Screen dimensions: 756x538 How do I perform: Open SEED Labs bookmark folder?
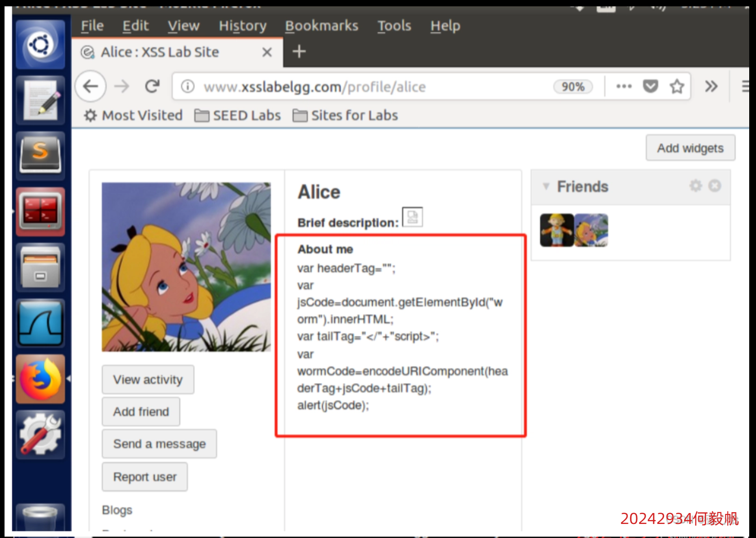tap(238, 115)
